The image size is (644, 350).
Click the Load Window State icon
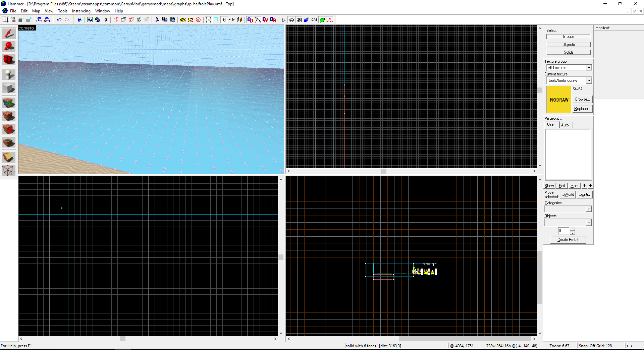39,20
